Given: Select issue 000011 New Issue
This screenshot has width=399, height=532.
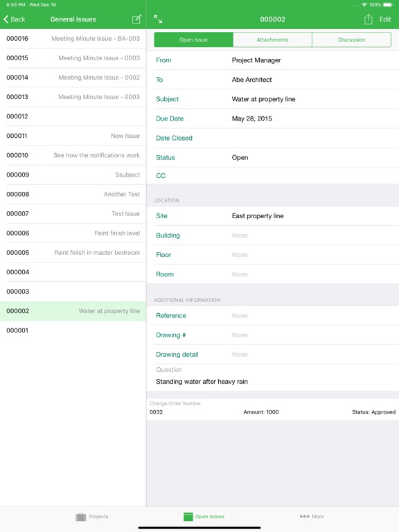Looking at the screenshot, I should (x=73, y=136).
